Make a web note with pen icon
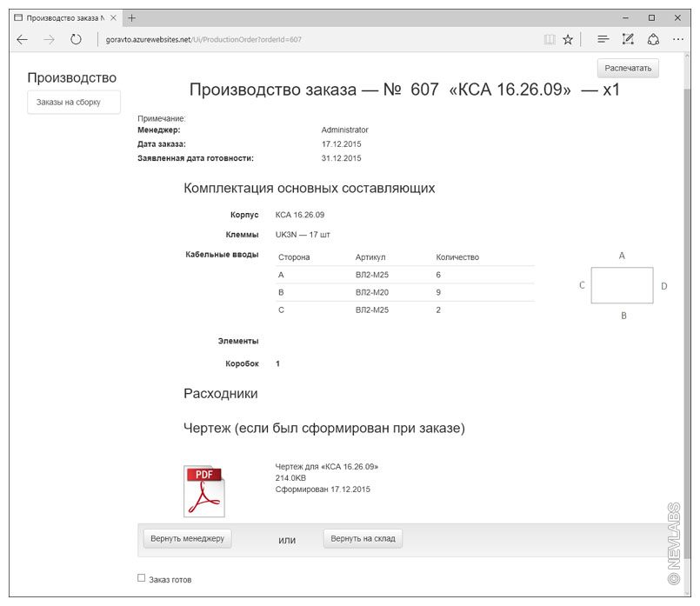 [x=628, y=39]
